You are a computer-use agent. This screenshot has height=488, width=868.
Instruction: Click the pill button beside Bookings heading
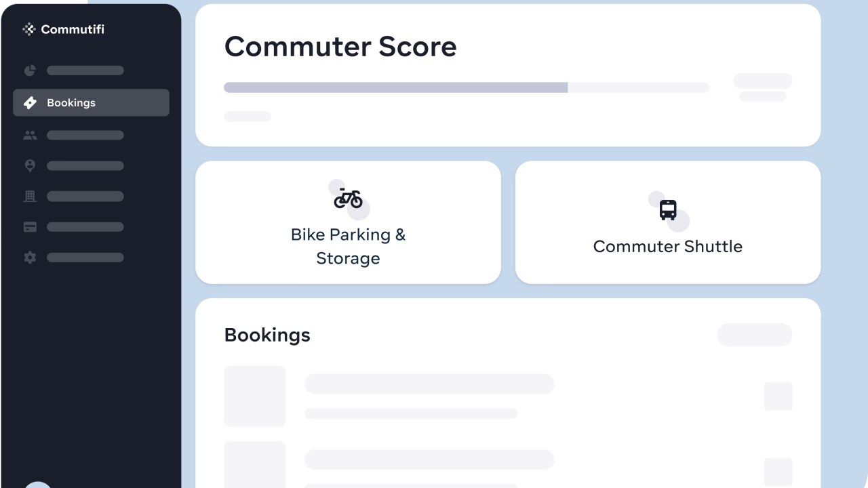tap(754, 335)
